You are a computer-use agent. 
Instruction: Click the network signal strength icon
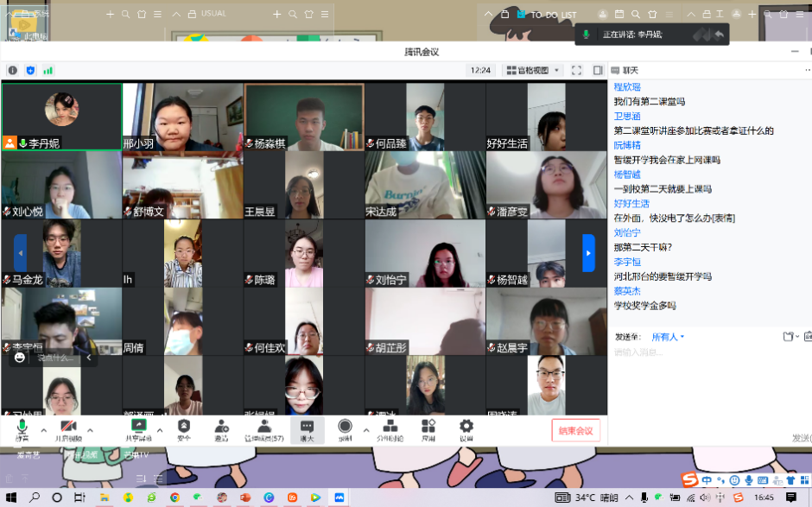tap(48, 70)
